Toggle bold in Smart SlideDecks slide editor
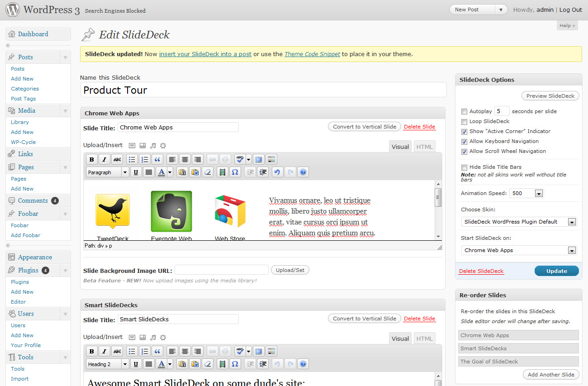588x386 pixels. coord(92,351)
